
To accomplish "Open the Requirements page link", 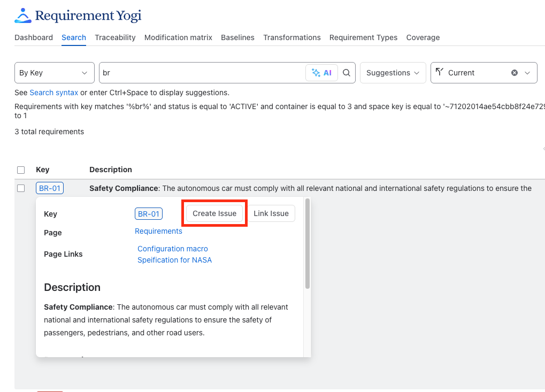I will pyautogui.click(x=158, y=231).
